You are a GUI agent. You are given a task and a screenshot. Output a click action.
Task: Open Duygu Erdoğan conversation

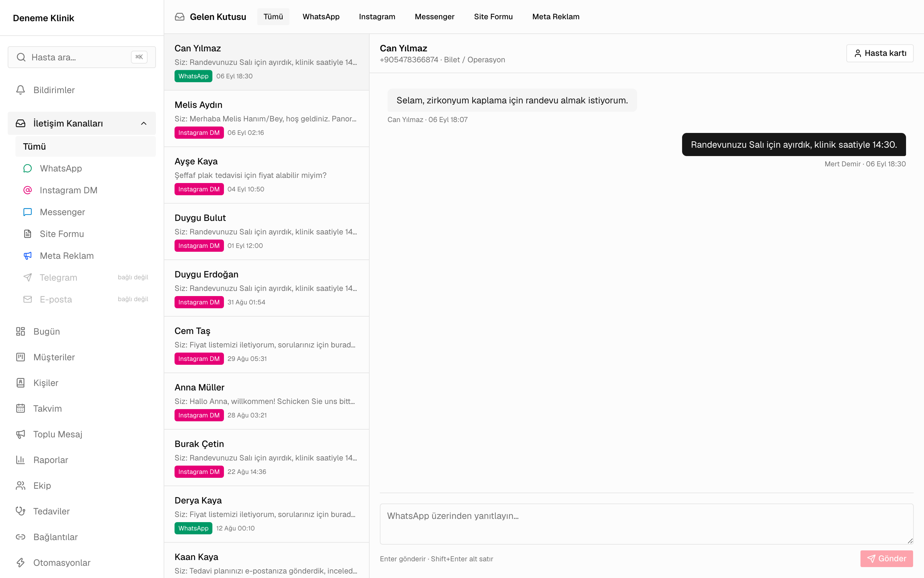[x=267, y=288]
